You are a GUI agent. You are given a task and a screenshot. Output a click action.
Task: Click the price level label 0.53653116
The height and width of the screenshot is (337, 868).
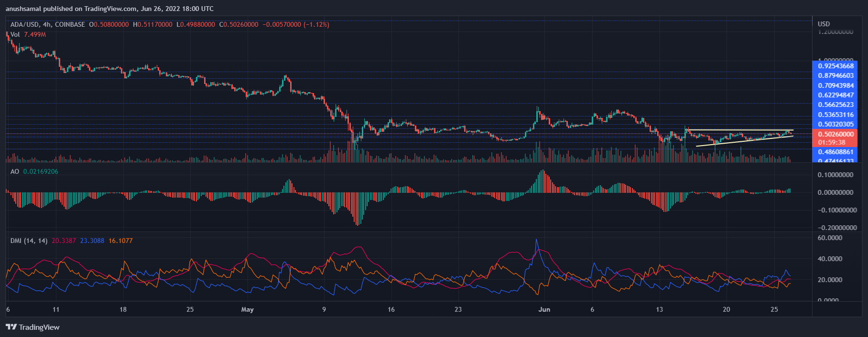point(835,115)
